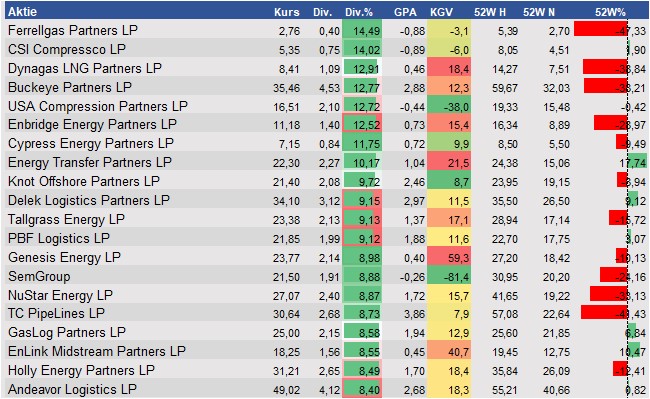Select the 52W% column header
650x399 pixels.
(610, 12)
